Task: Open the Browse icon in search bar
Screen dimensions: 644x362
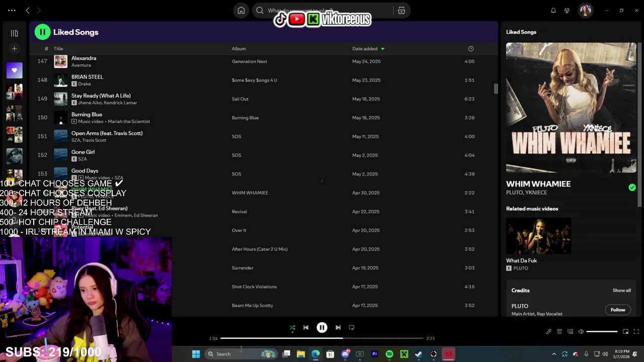Action: [401, 11]
